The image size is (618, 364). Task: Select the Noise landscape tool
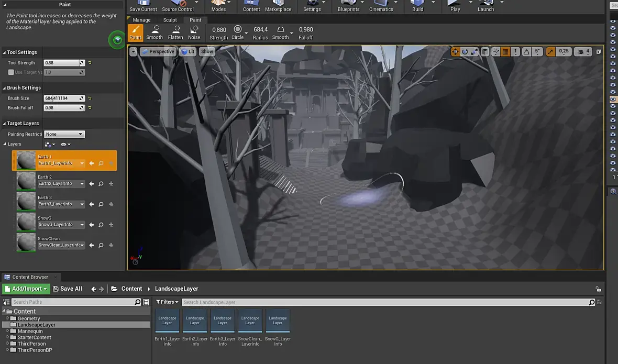tap(194, 32)
